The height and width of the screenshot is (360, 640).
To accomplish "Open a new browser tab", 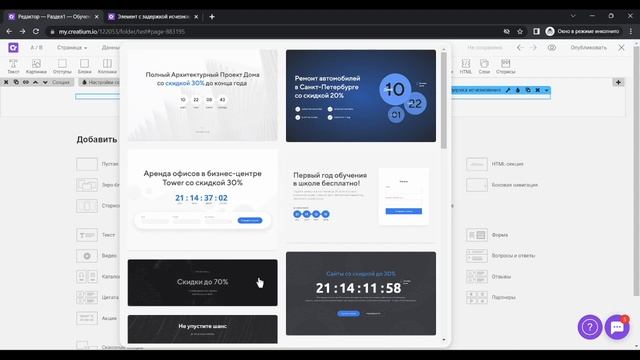I will click(x=212, y=17).
